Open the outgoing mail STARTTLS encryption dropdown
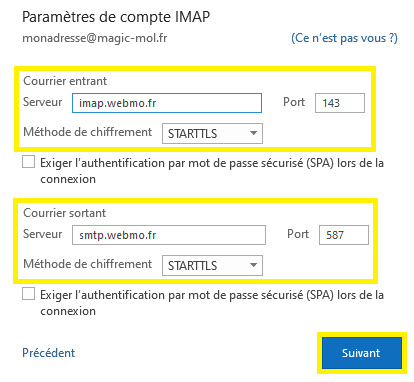This screenshot has width=414, height=382. click(212, 265)
